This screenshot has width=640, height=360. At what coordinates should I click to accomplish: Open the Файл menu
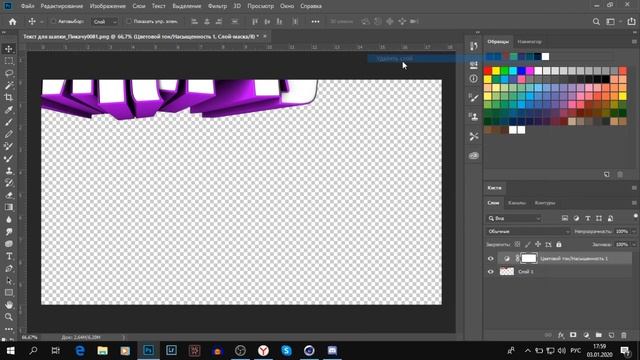(x=28, y=6)
